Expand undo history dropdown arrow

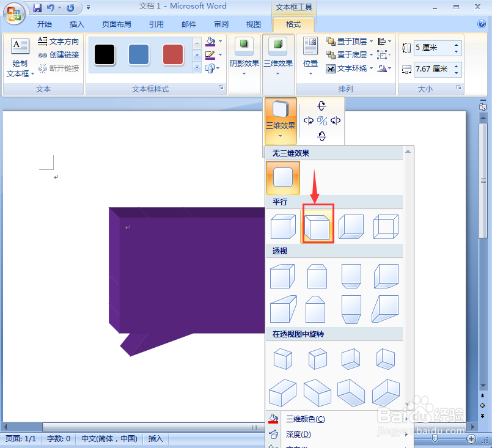[60, 7]
